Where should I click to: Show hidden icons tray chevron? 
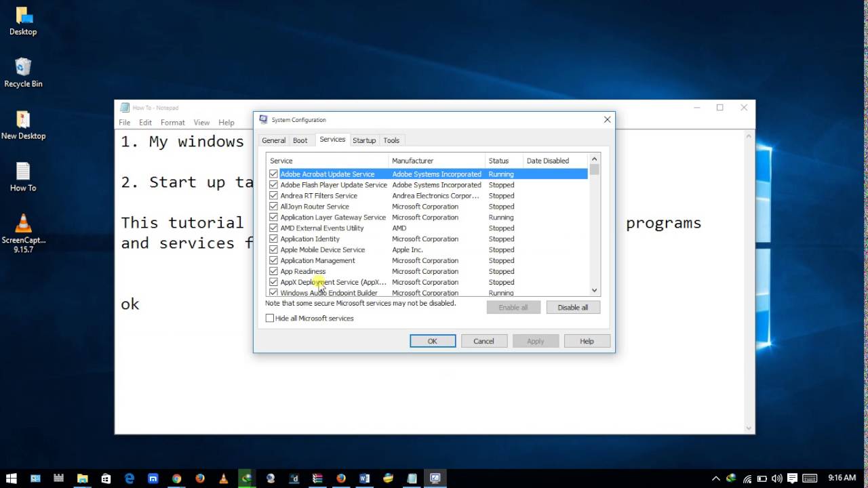click(x=716, y=479)
